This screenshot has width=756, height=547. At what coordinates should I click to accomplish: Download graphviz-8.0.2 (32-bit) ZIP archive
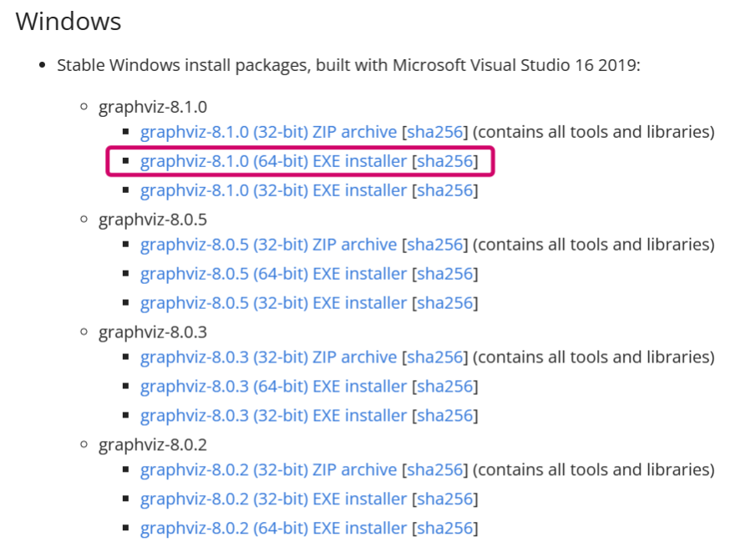pos(268,470)
